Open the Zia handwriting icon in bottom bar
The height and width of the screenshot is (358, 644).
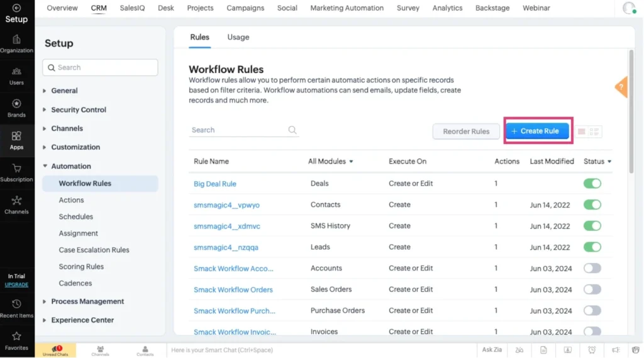(x=519, y=350)
